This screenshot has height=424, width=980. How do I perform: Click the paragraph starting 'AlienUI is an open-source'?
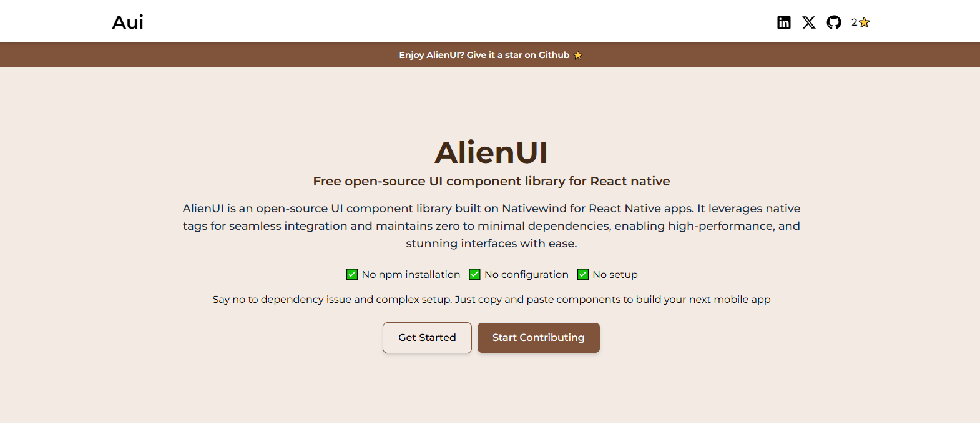pyautogui.click(x=491, y=226)
